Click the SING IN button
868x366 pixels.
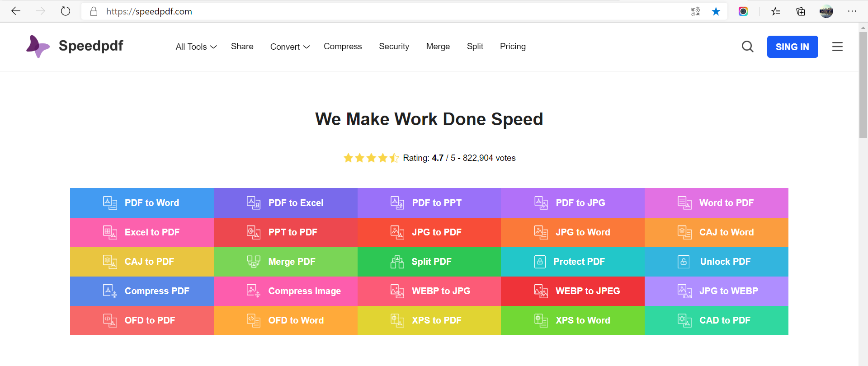click(x=793, y=47)
